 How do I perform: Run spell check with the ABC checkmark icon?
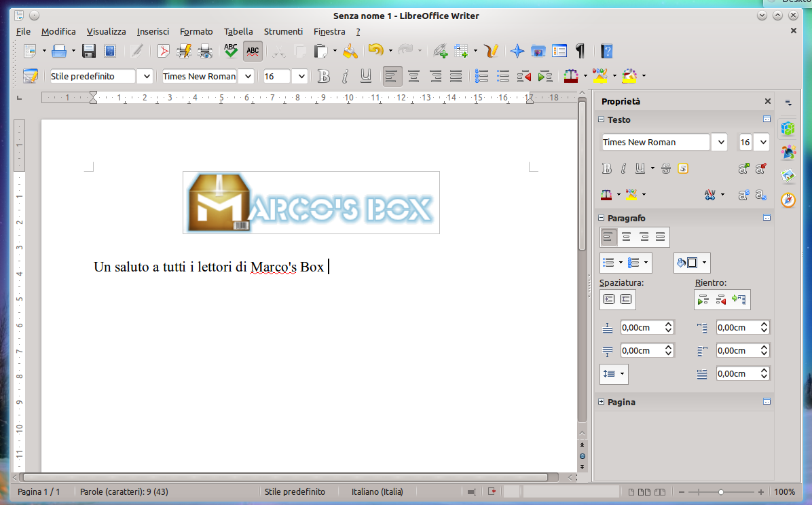(x=230, y=51)
